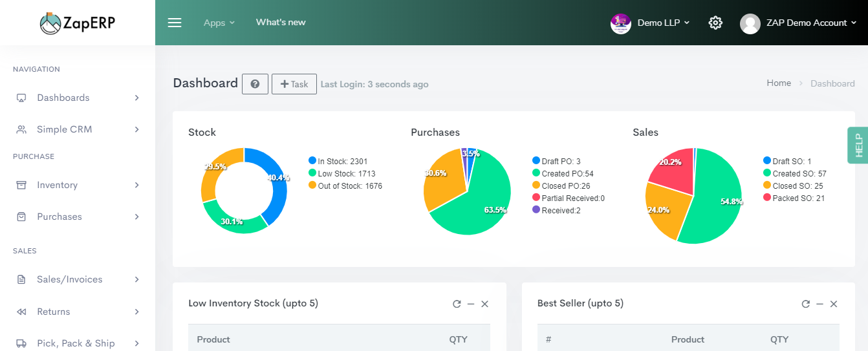Minimize the Best Seller panel
Viewport: 868px width, 351px height.
tap(819, 304)
